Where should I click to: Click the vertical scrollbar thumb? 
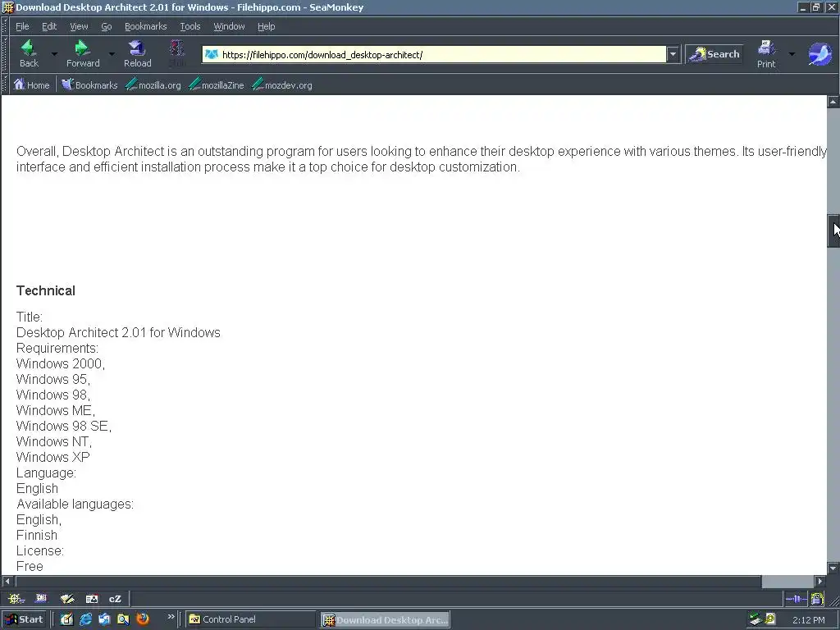pos(833,231)
